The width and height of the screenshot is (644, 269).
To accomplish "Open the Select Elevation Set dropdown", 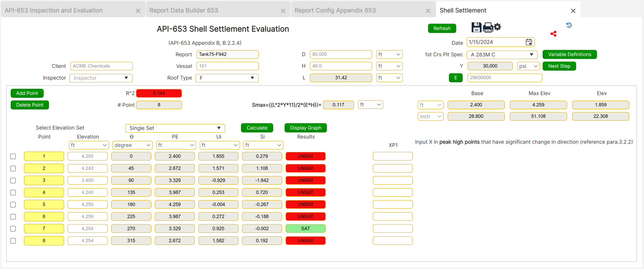I will point(175,128).
